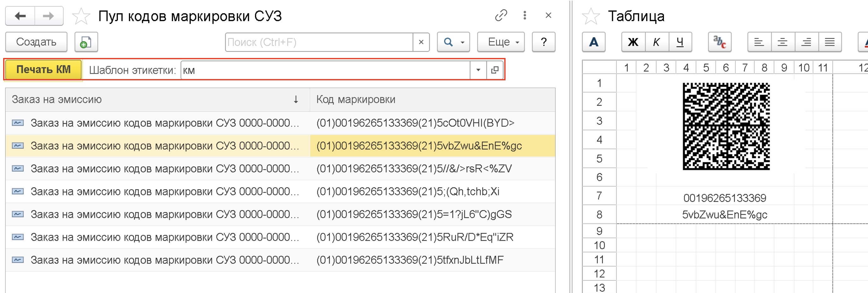Screen dimensions: 868x293
Task: Toggle bold Ж formatting in Таблица
Action: [x=634, y=42]
